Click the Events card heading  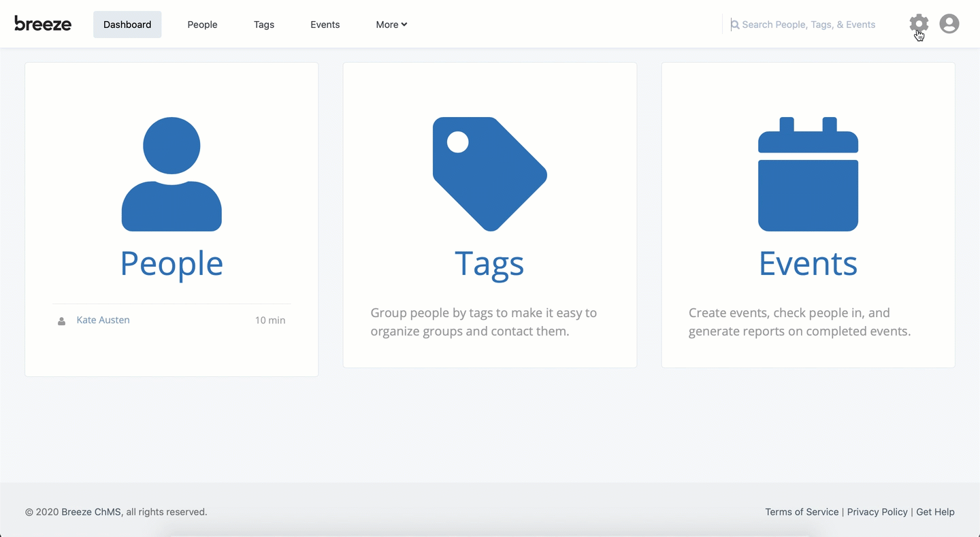808,263
